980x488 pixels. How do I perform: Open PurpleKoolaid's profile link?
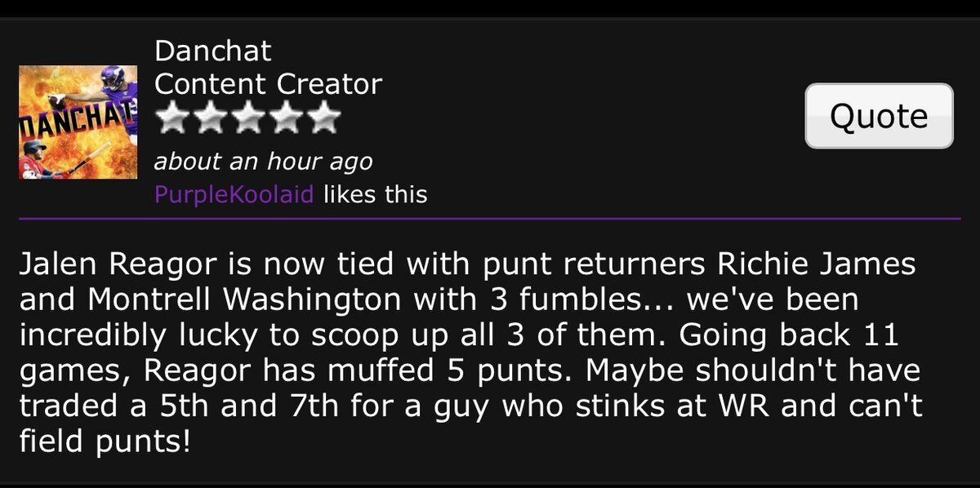point(234,195)
